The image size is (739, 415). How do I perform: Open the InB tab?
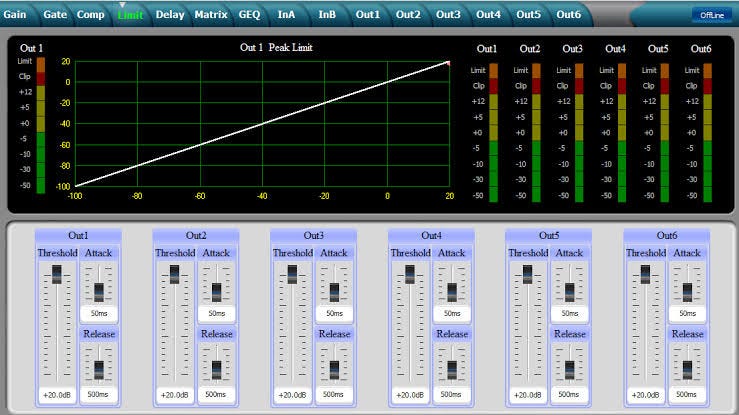327,15
